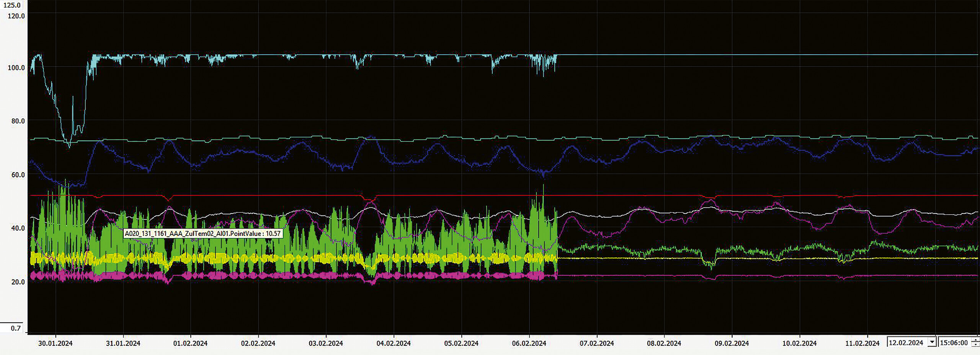980x355 pixels.
Task: Click the 20.0 label on the Y-axis
Action: tap(18, 282)
